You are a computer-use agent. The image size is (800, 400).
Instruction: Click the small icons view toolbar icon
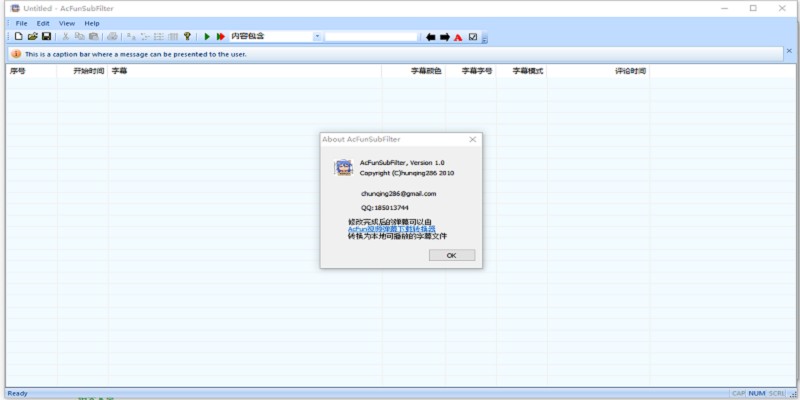pyautogui.click(x=145, y=36)
